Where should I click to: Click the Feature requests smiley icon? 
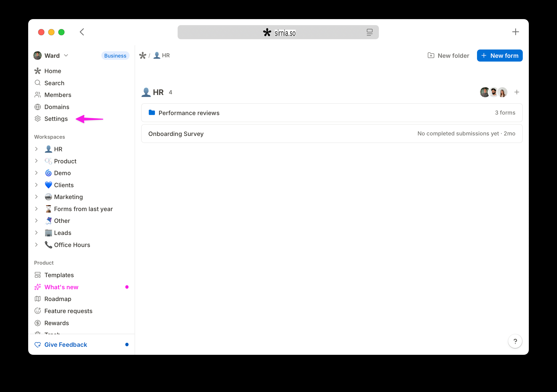tap(37, 311)
